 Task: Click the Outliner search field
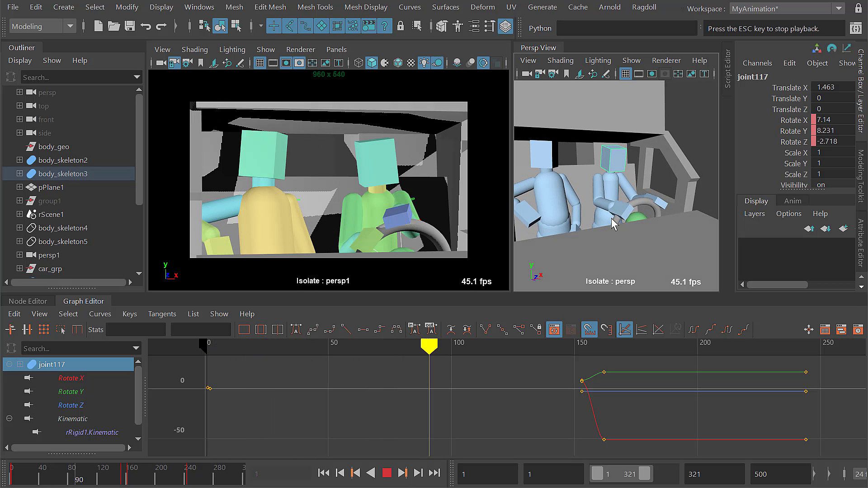click(x=77, y=78)
